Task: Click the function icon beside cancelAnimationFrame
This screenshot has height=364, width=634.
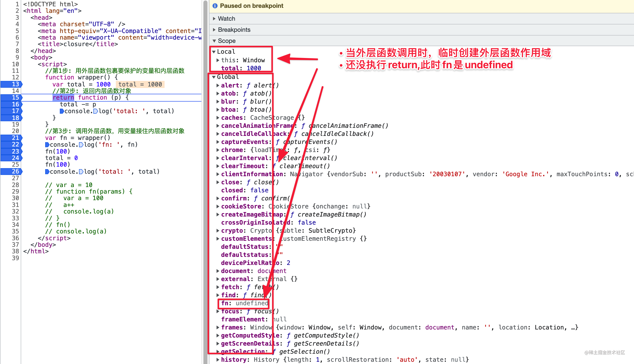Action: point(303,126)
